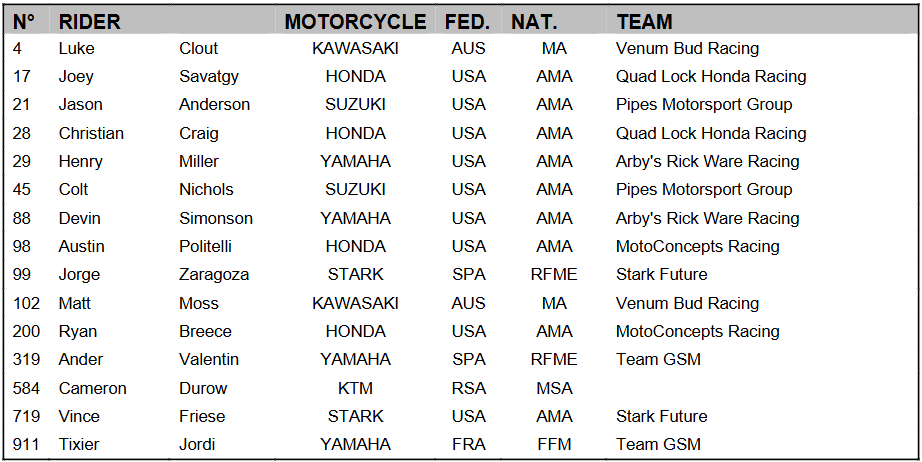Select the Jason Anderson row's SUZUKI cell
The width and height of the screenshot is (922, 462).
click(x=355, y=104)
